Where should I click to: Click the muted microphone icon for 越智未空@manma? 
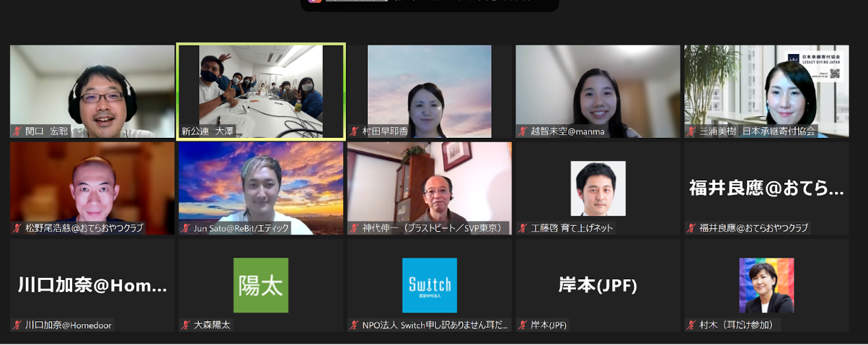tap(523, 131)
